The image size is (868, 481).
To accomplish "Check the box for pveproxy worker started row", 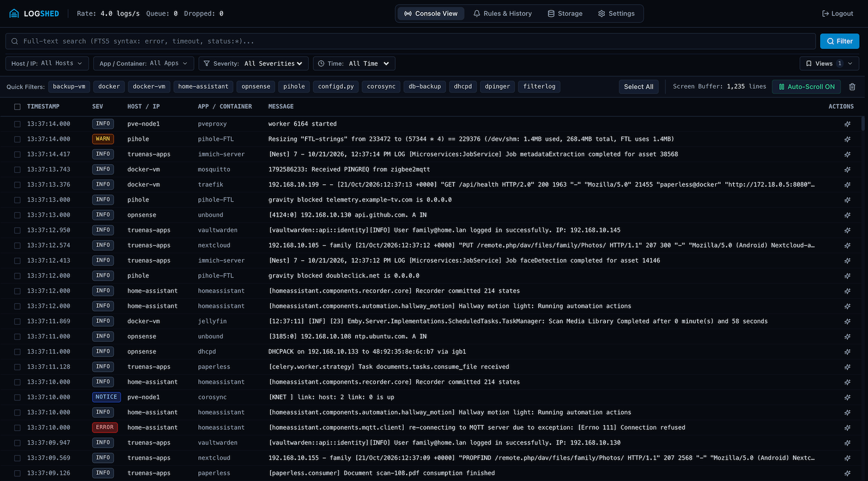I will (x=17, y=124).
